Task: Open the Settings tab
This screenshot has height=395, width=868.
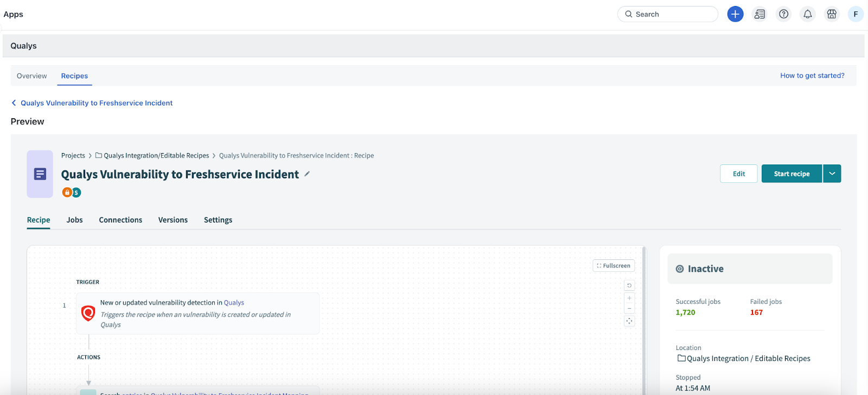Action: click(218, 220)
